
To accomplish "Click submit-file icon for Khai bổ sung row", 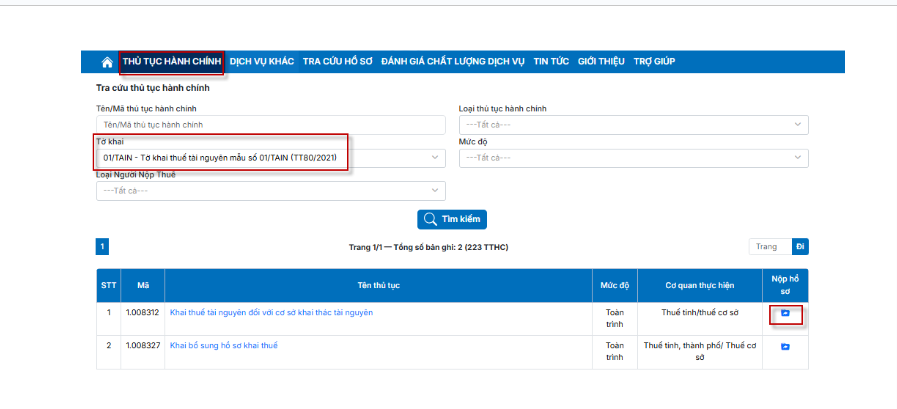I will 785,346.
